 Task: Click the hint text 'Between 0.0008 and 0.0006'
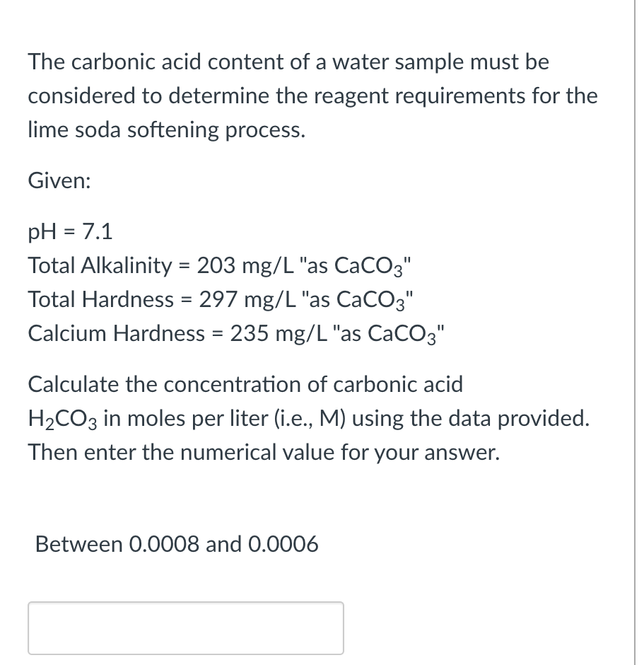click(x=177, y=544)
